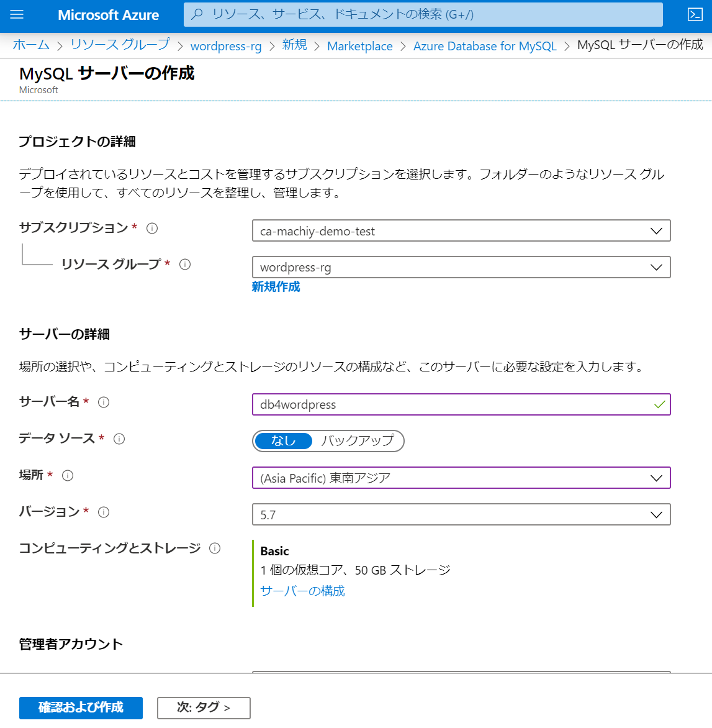The image size is (712, 728).
Task: Go to ホーム breadcrumb
Action: click(x=30, y=45)
